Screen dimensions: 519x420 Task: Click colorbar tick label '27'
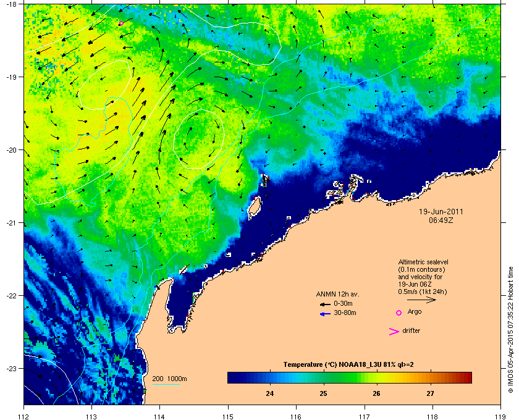click(430, 393)
